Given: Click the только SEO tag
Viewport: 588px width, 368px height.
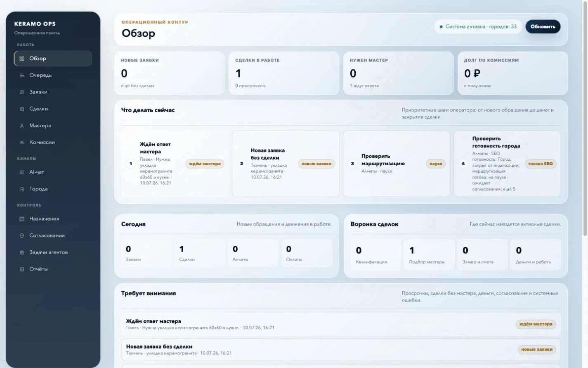Looking at the screenshot, I should pos(540,164).
